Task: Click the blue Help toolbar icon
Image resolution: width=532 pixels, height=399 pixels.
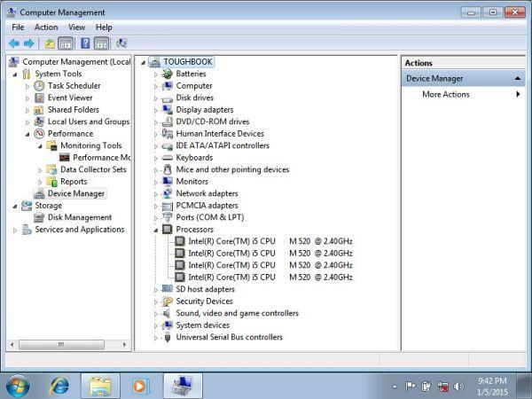Action: (x=85, y=43)
